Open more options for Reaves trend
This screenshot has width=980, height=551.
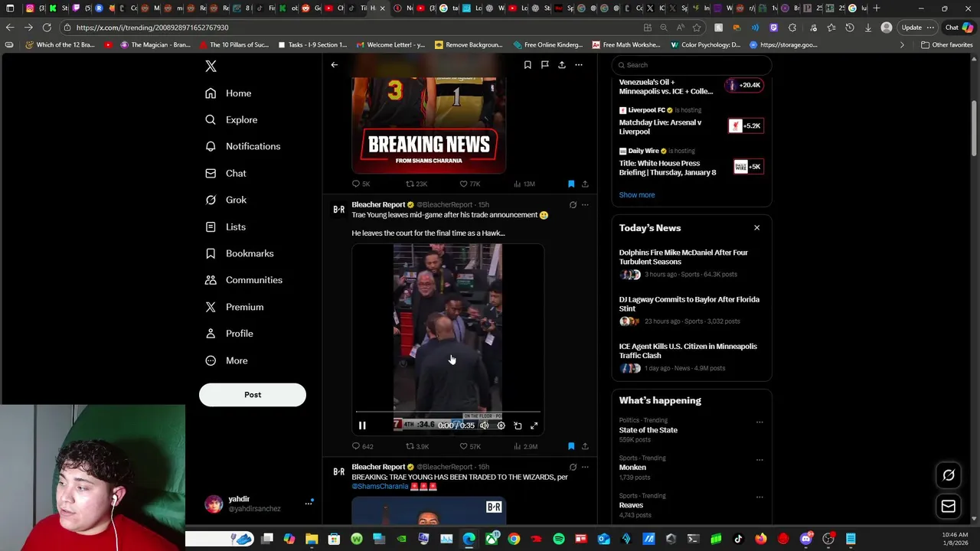[759, 497]
